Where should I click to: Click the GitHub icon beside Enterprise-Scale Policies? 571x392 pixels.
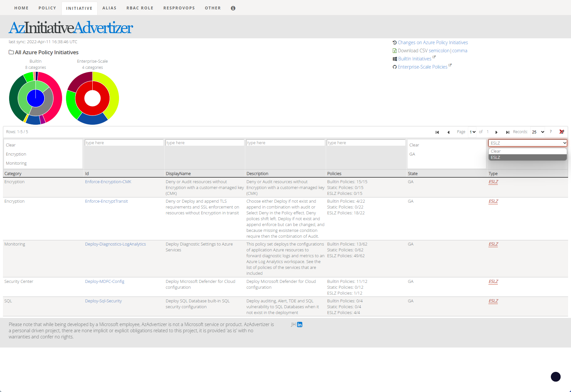click(x=394, y=67)
